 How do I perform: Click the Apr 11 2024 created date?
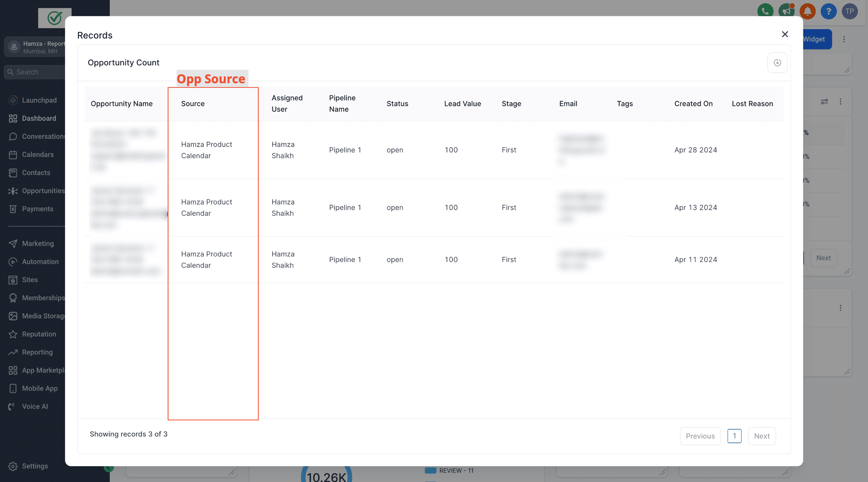[696, 259]
